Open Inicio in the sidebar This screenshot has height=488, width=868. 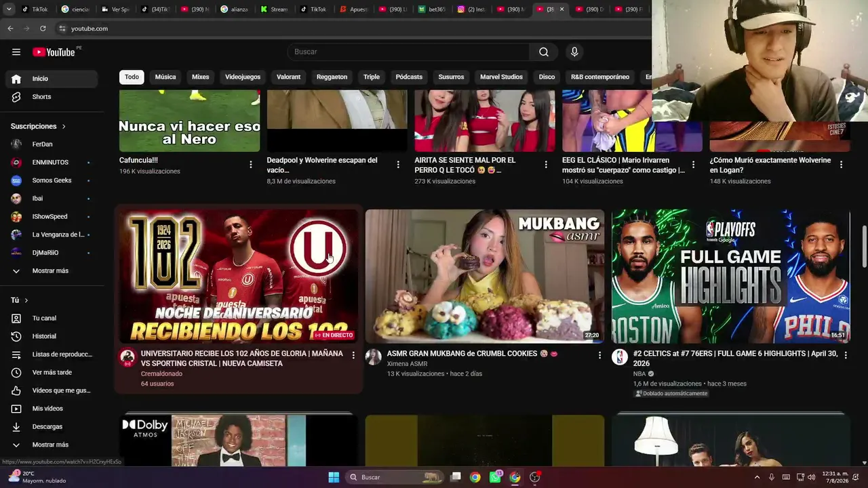tap(52, 79)
